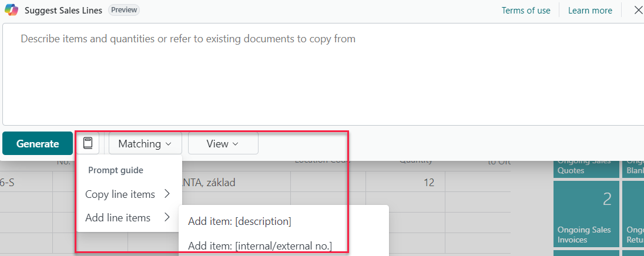
Task: Open the Learn more link
Action: click(590, 11)
